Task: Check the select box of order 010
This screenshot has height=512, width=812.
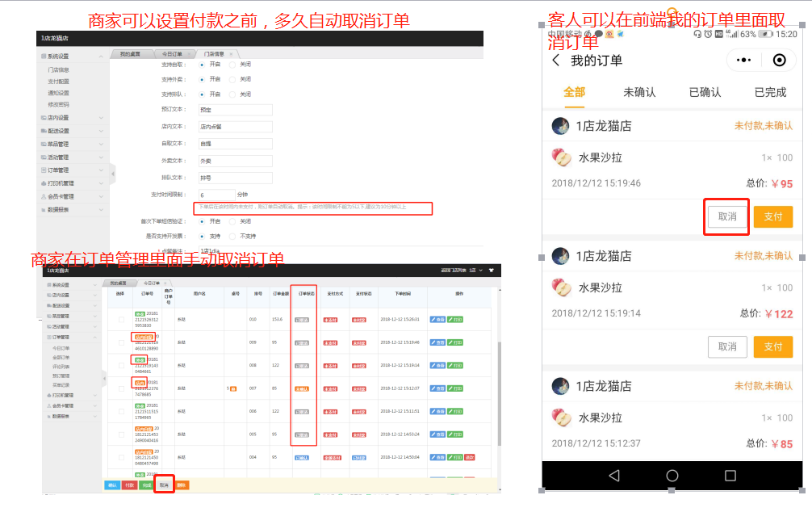Action: point(120,320)
